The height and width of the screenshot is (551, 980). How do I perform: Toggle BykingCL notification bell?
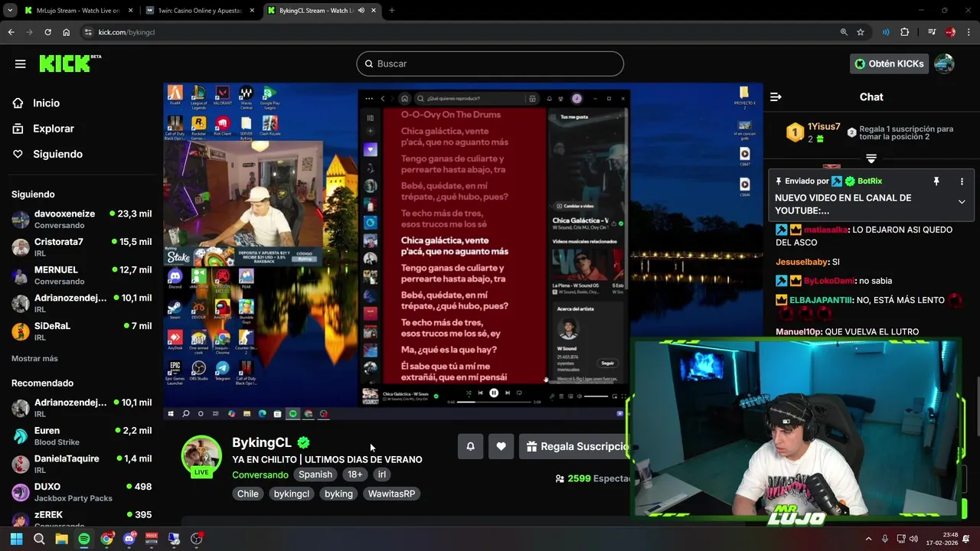click(x=470, y=446)
